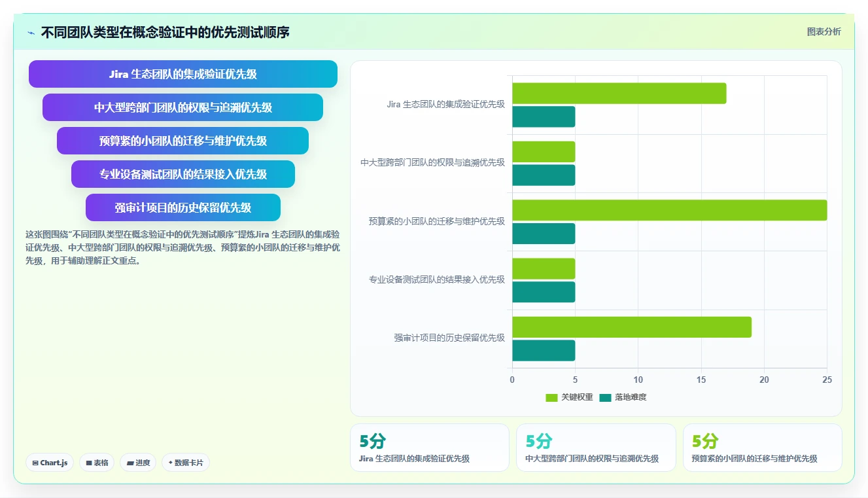Click the x-axis tick value 15
Viewport: 868px width, 498px height.
[701, 380]
